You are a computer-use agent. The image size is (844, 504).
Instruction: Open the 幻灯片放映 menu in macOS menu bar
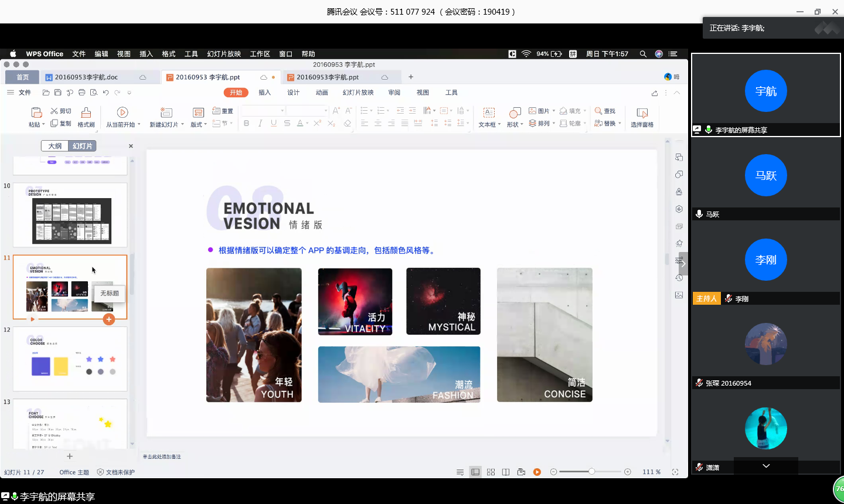tap(224, 54)
